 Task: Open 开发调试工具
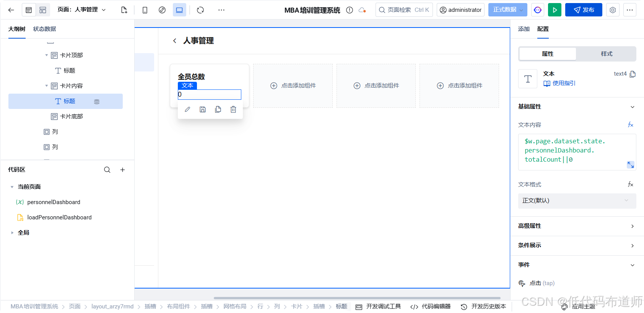pos(378,307)
